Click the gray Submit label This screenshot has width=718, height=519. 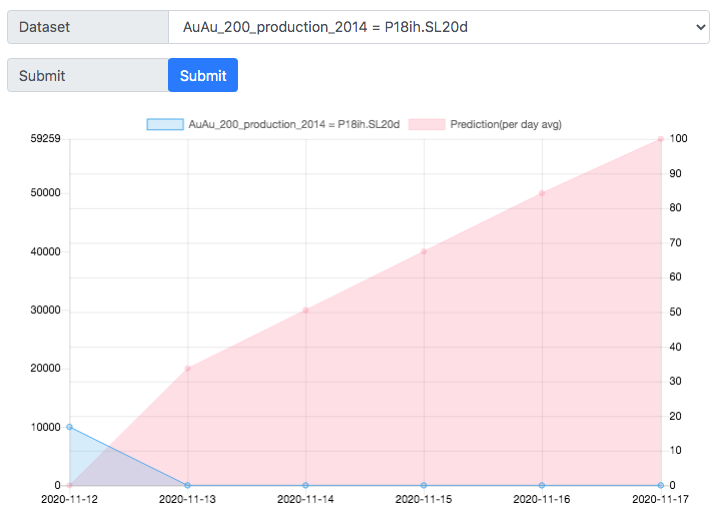click(88, 75)
